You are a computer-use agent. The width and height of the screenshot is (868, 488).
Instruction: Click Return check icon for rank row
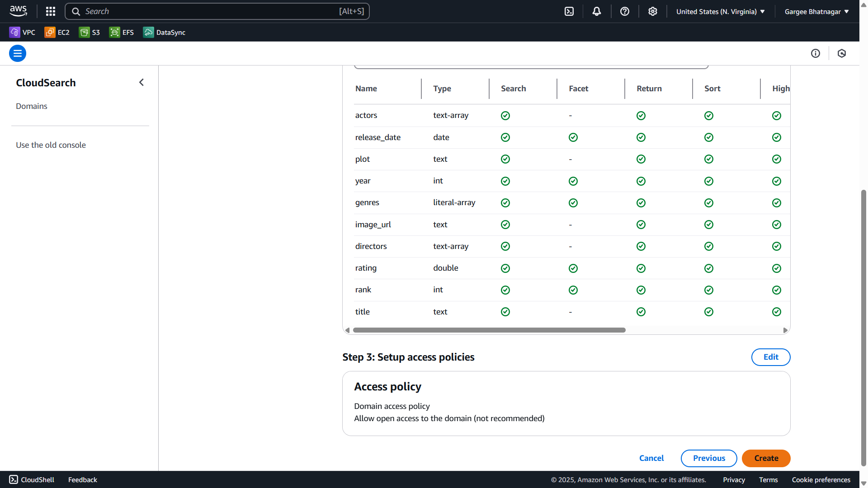[x=641, y=290]
